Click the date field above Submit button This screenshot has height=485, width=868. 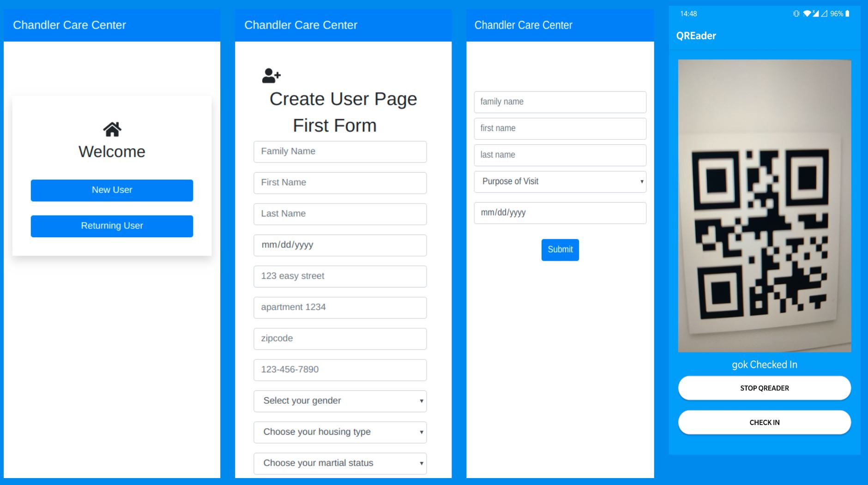click(x=560, y=213)
